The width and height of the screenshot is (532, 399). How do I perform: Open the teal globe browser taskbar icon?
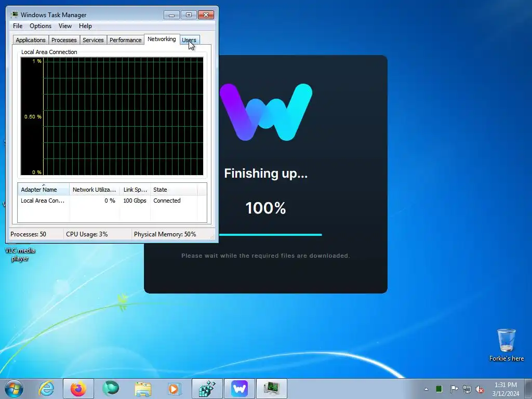pyautogui.click(x=111, y=388)
